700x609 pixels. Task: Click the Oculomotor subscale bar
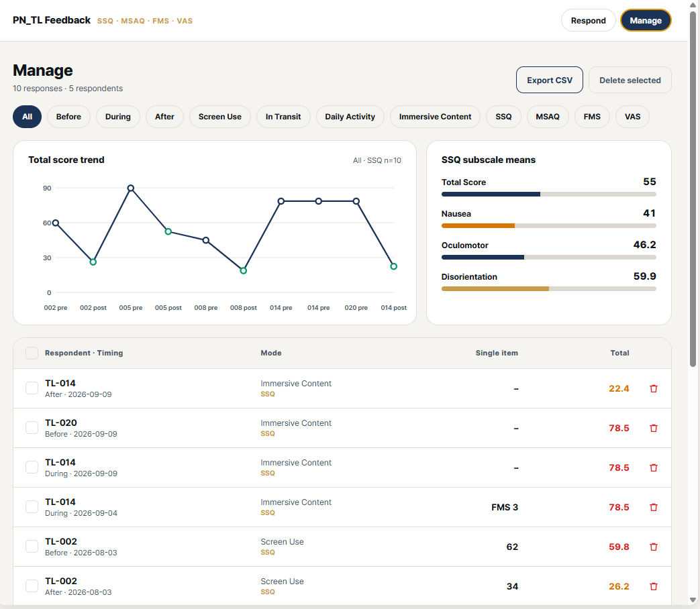click(x=549, y=258)
